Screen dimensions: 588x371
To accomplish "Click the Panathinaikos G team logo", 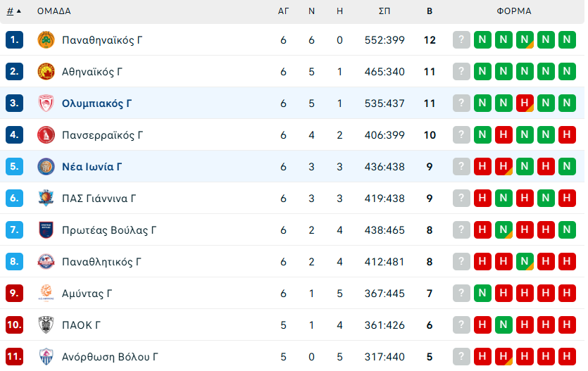I will coord(46,40).
